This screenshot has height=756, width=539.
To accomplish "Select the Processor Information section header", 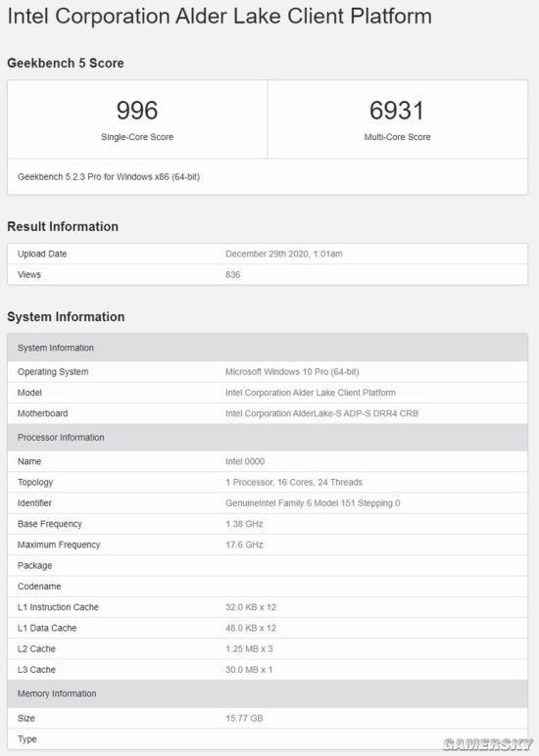I will (268, 438).
